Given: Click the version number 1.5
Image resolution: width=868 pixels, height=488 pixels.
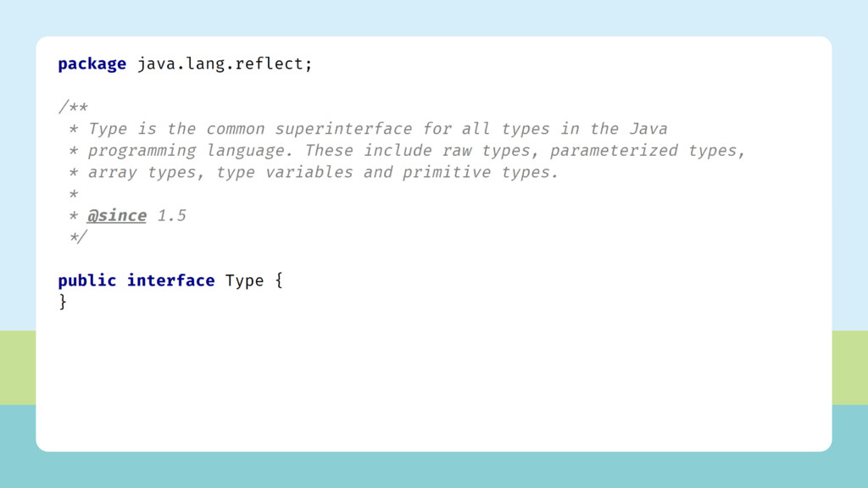Looking at the screenshot, I should pyautogui.click(x=171, y=215).
